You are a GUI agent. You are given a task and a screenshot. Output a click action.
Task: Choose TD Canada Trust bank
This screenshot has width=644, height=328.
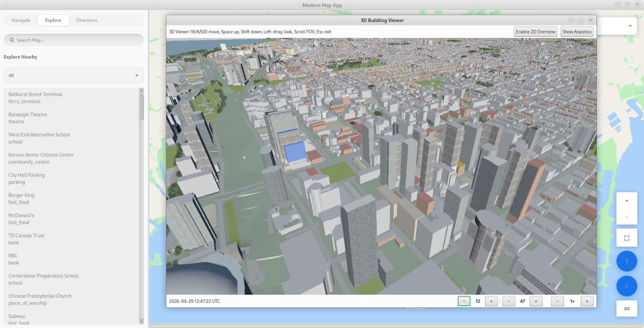[72, 239]
